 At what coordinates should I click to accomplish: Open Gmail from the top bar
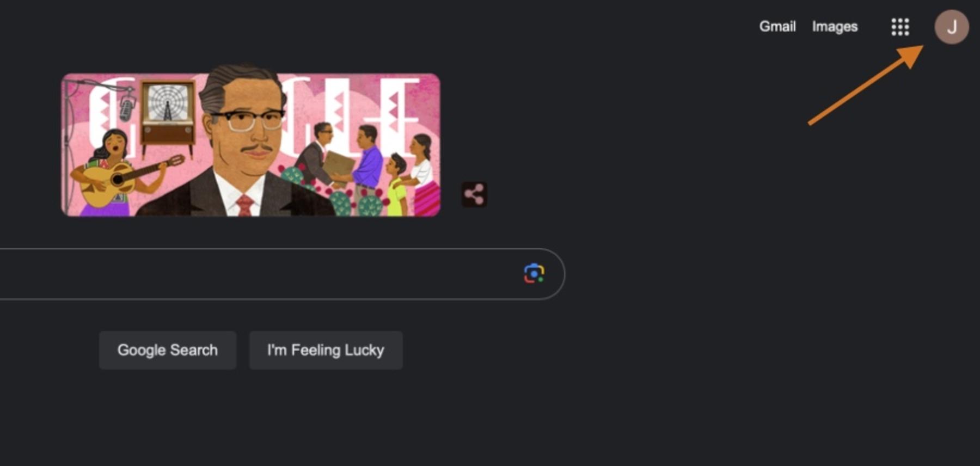[777, 27]
